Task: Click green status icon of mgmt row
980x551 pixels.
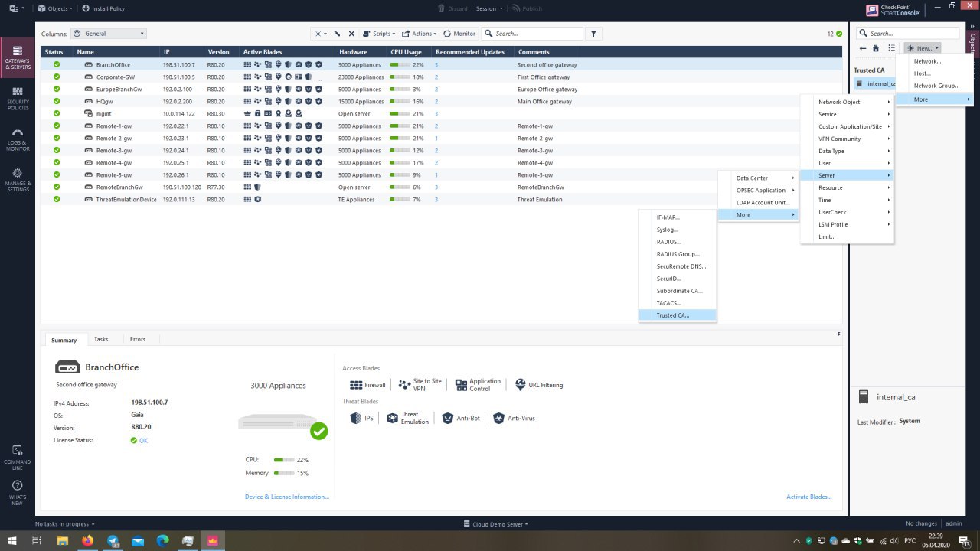Action: pyautogui.click(x=57, y=113)
